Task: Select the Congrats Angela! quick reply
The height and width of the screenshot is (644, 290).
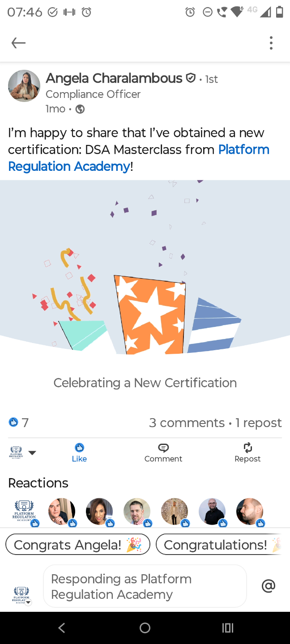Action: coord(78,545)
